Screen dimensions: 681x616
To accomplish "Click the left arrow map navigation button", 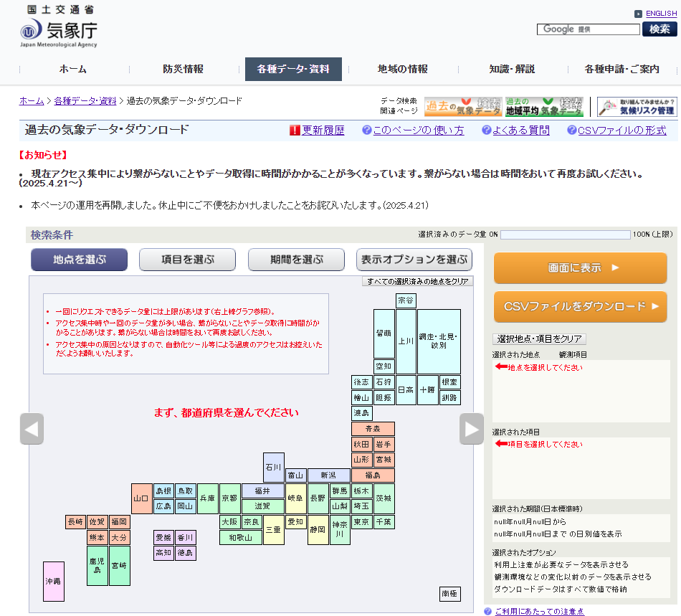I will pos(32,429).
